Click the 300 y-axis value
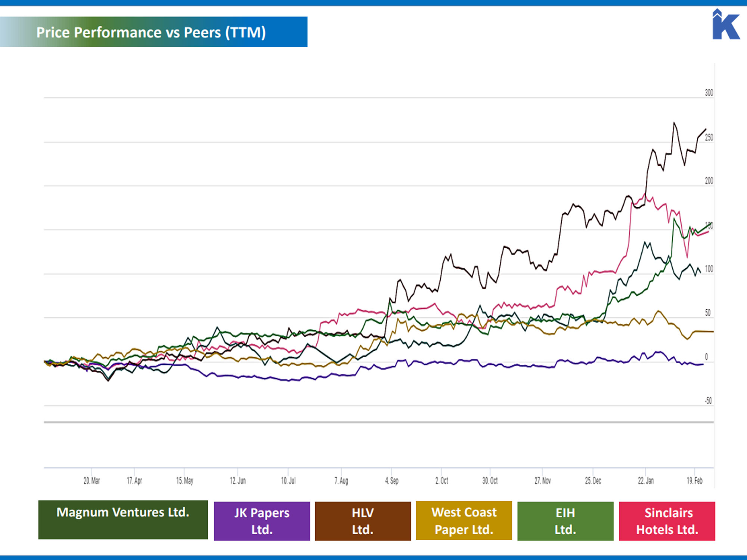Screen dimensions: 747x560 coord(709,93)
